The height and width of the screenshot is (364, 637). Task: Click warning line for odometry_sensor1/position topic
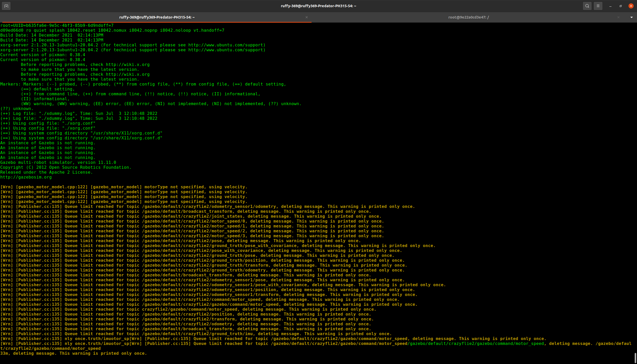tap(208, 290)
